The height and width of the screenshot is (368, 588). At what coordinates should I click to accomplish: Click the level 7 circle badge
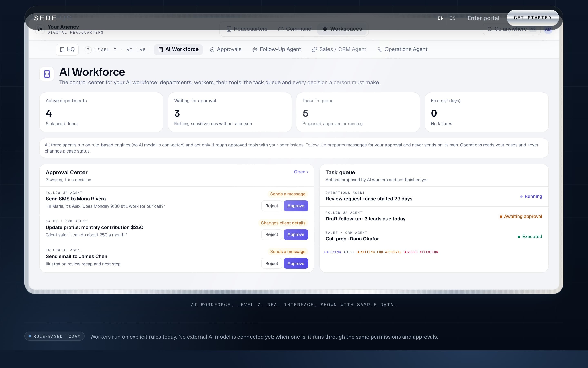pyautogui.click(x=88, y=50)
